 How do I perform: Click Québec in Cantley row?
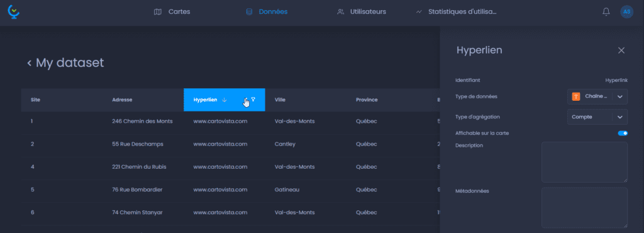pyautogui.click(x=367, y=144)
